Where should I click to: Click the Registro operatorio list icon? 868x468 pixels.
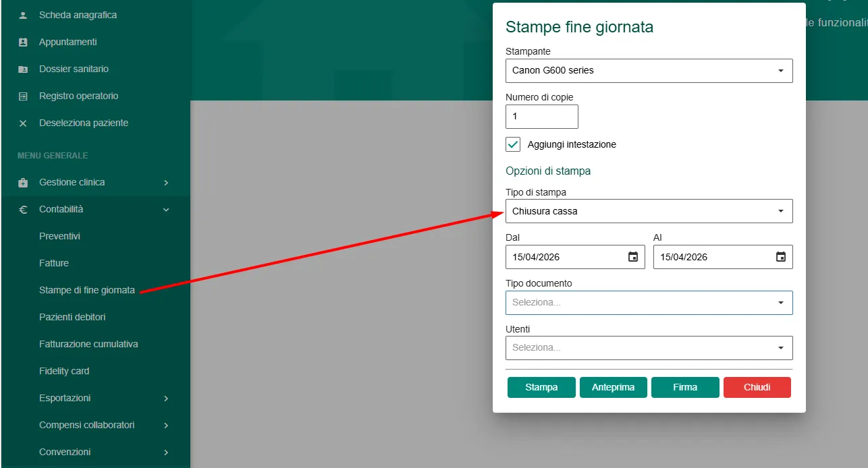[24, 96]
